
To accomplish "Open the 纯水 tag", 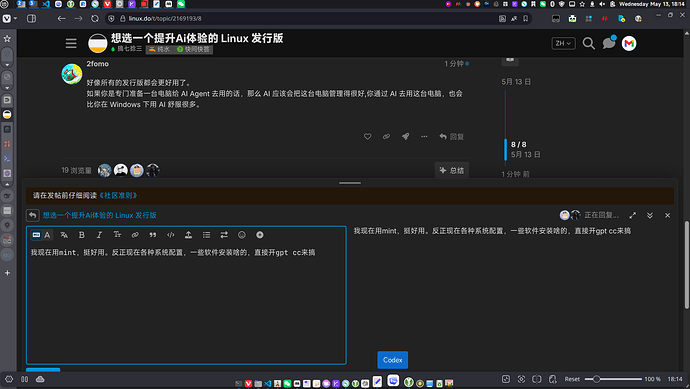I will pyautogui.click(x=159, y=49).
